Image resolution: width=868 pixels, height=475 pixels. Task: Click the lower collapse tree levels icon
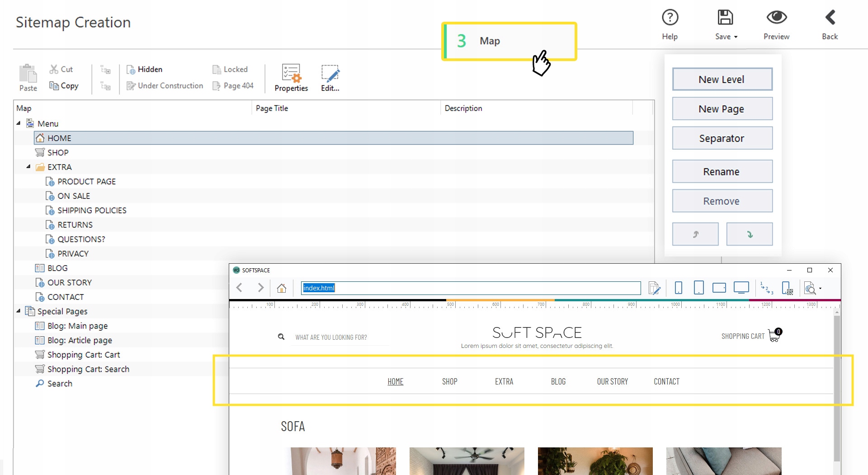pos(105,86)
